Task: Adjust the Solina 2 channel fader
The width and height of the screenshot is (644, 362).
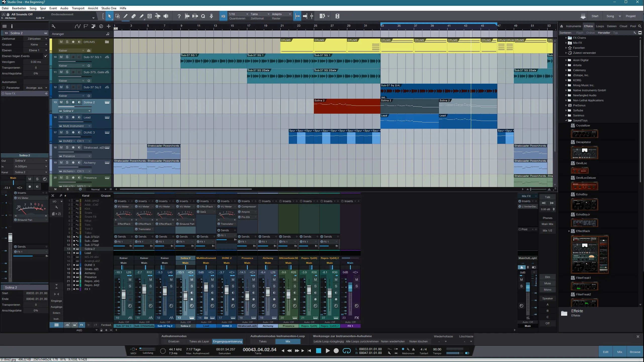Action: pos(185,296)
